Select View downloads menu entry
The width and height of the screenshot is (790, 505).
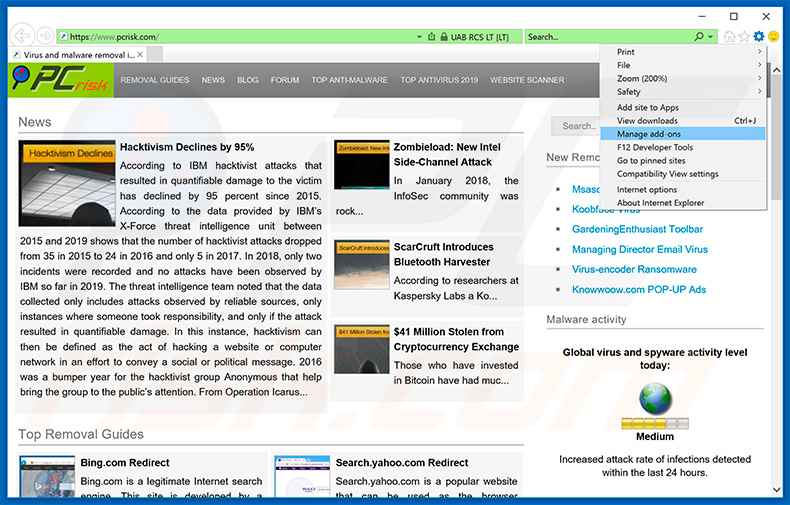point(683,120)
